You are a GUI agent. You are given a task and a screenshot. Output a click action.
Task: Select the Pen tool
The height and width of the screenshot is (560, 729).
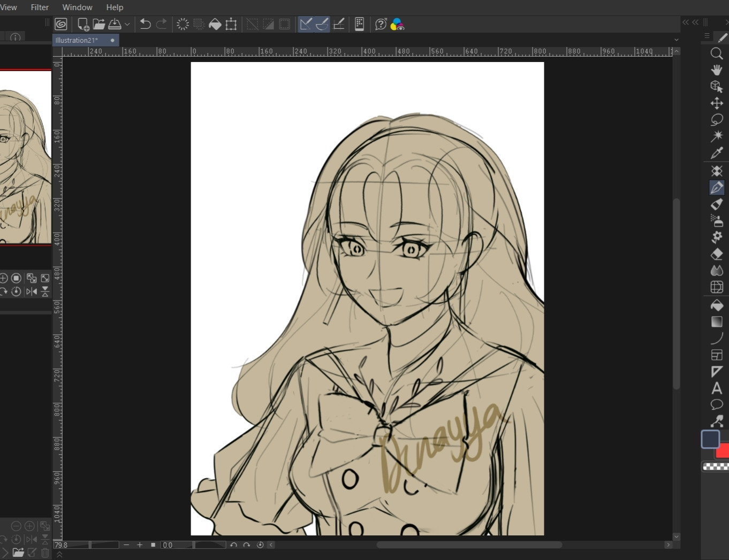(717, 188)
